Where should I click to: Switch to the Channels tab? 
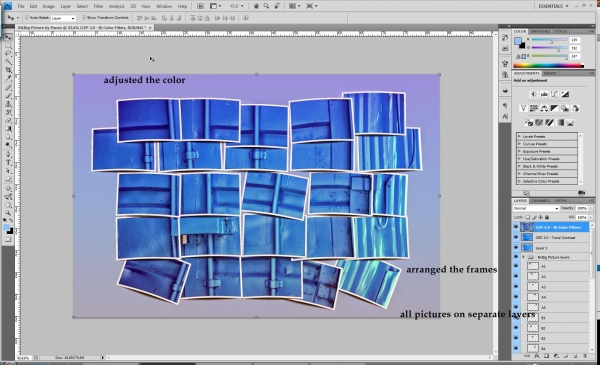click(540, 200)
